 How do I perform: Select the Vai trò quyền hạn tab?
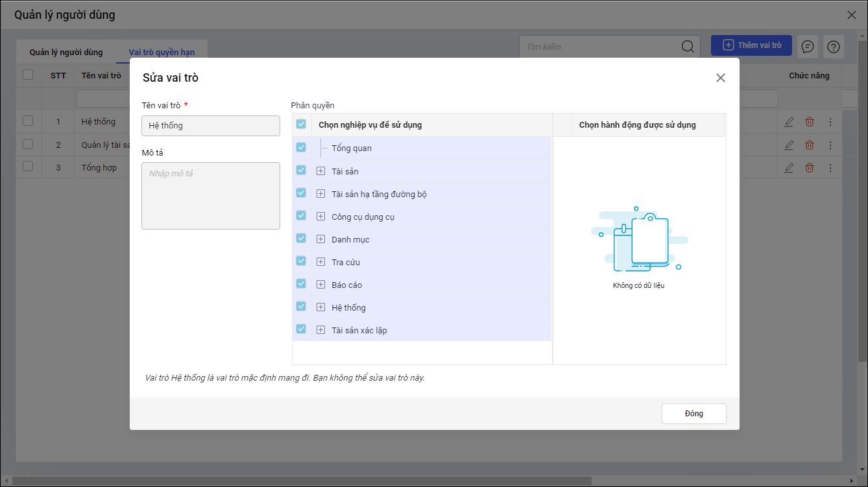[x=162, y=53]
